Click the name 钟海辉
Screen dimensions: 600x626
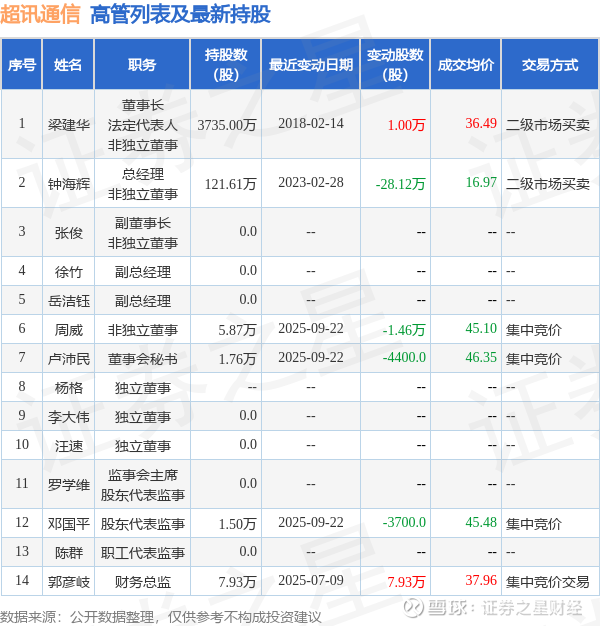pos(69,184)
